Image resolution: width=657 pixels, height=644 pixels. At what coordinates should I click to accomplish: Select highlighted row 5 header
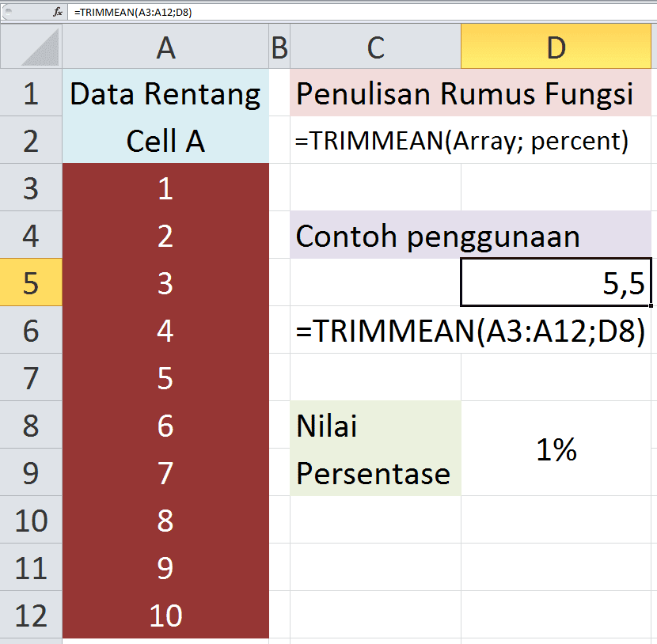point(31,282)
